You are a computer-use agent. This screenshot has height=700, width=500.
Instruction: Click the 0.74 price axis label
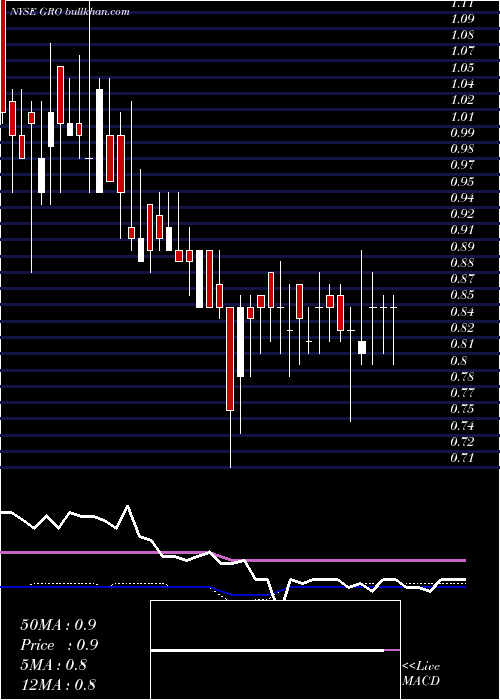pos(462,425)
